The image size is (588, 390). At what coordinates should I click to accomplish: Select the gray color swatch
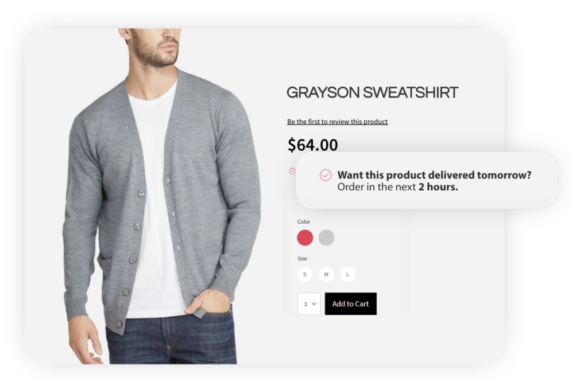point(326,238)
